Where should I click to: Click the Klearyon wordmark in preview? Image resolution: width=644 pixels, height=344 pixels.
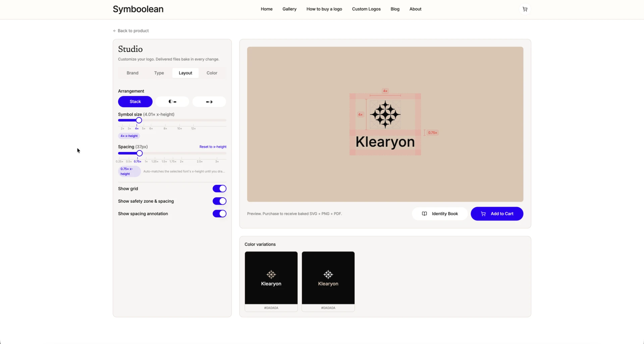(x=385, y=142)
